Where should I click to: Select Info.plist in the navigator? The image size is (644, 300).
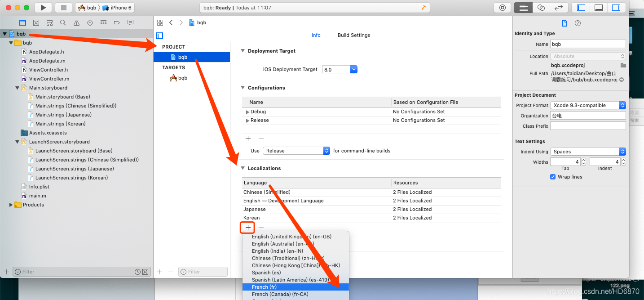pos(39,187)
